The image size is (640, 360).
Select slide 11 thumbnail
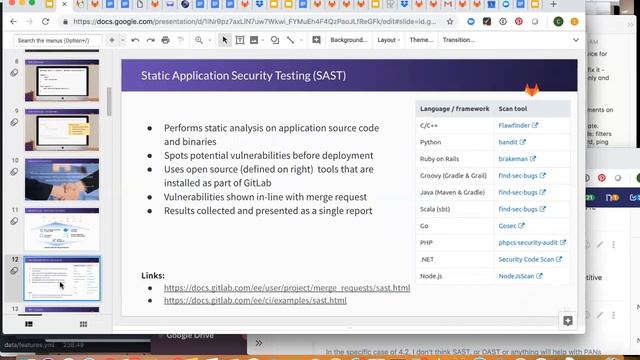(62, 229)
